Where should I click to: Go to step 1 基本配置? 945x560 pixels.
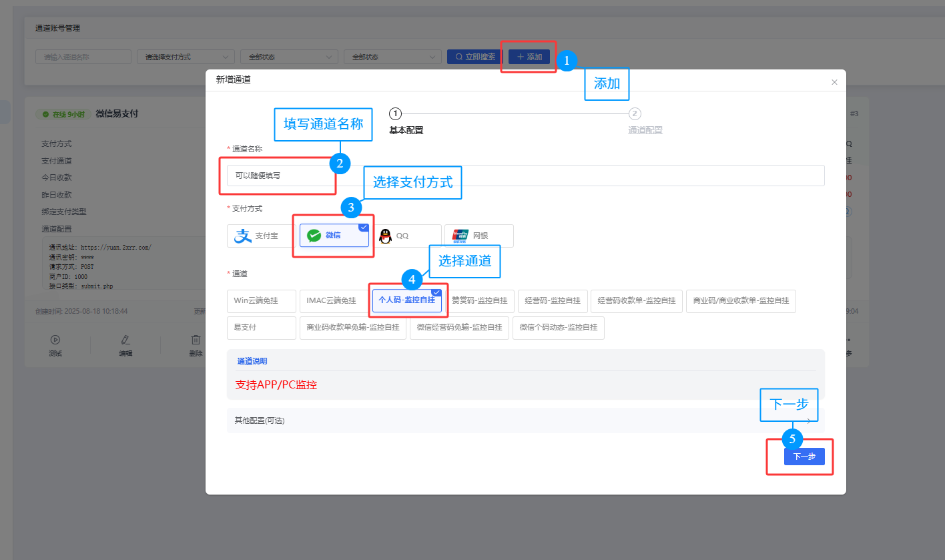(x=396, y=114)
